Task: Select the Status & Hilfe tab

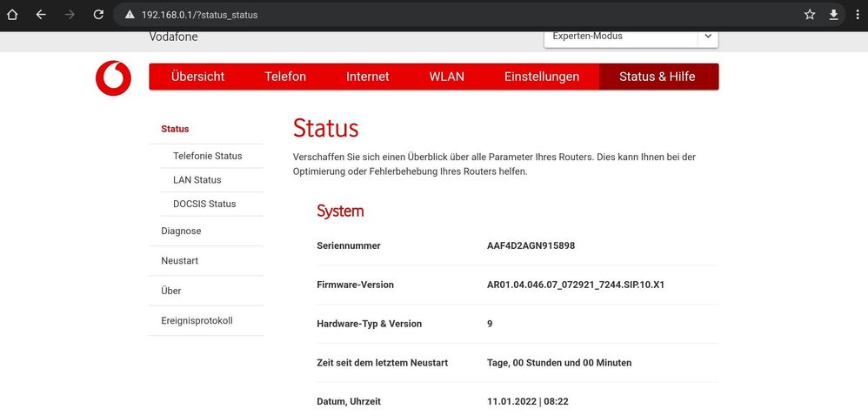Action: click(658, 77)
